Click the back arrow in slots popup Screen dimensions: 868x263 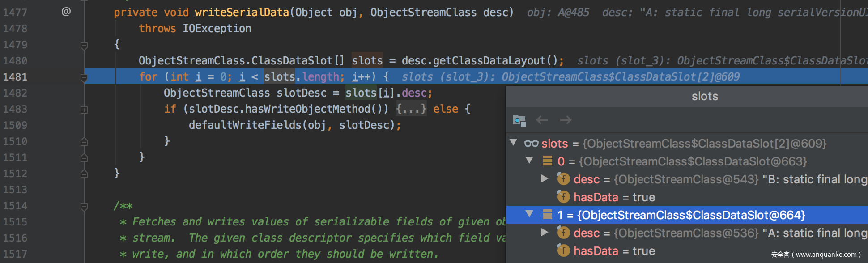[x=542, y=120]
